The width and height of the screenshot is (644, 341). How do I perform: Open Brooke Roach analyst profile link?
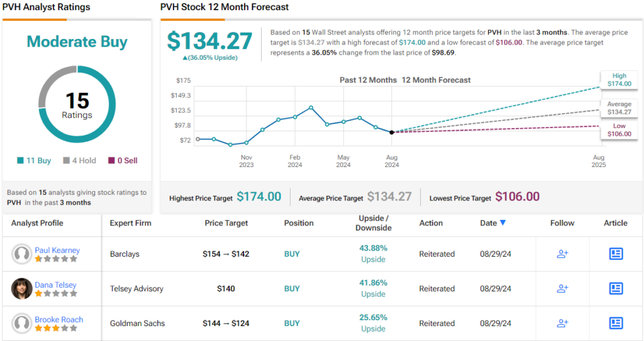(x=58, y=320)
